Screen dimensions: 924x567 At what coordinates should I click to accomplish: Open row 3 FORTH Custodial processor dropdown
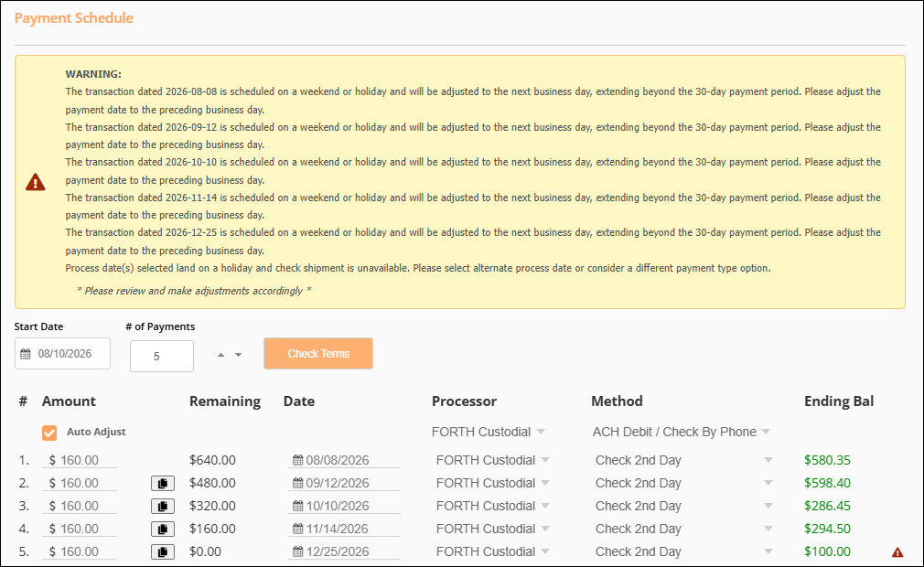(492, 506)
